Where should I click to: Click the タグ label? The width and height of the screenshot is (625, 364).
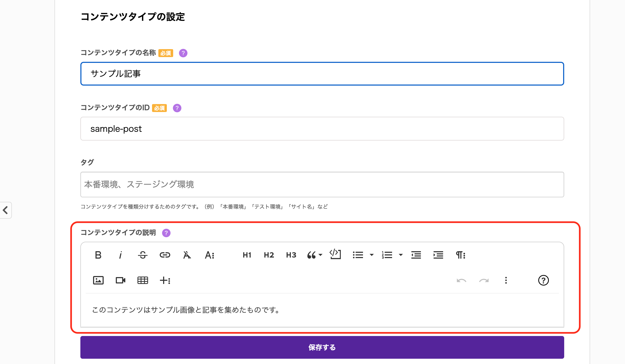(x=87, y=162)
